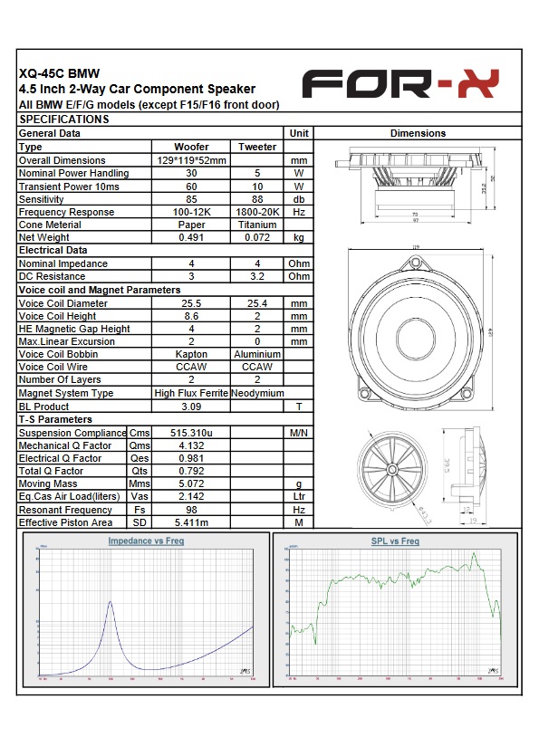Screen dimensions: 539x756
Task: Click Eq.Cas Air Load value "2.142"
Action: pyautogui.click(x=191, y=496)
